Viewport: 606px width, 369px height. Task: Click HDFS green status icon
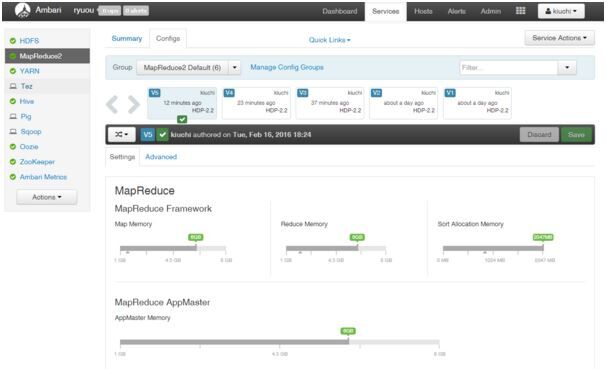pyautogui.click(x=13, y=41)
